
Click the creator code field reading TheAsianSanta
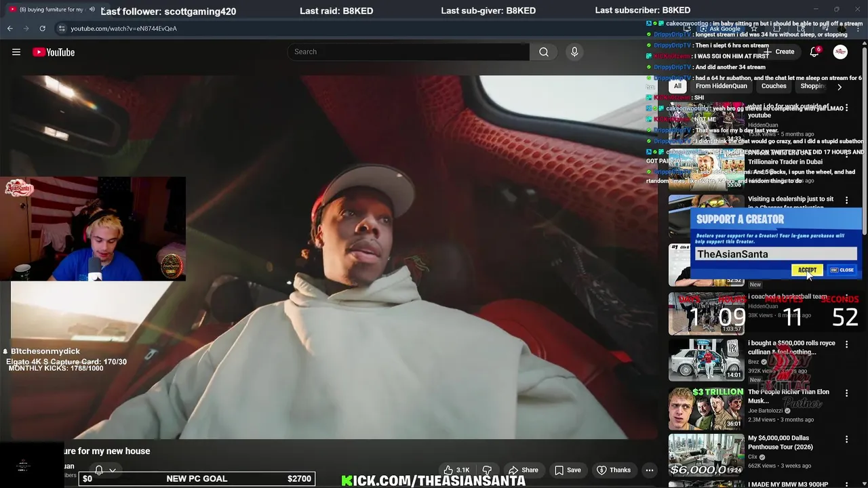(x=775, y=254)
